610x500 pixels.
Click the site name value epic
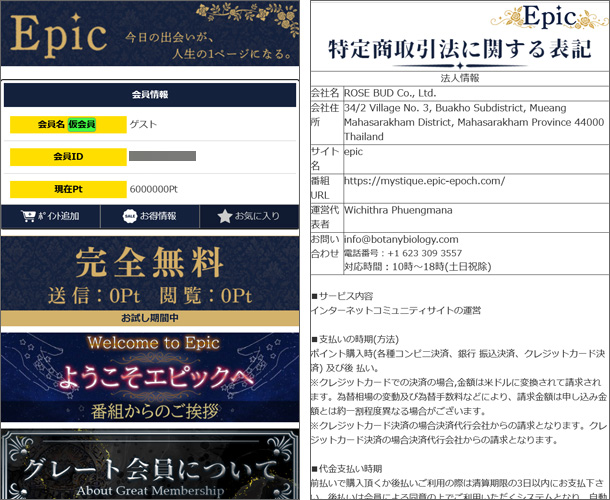click(x=353, y=152)
